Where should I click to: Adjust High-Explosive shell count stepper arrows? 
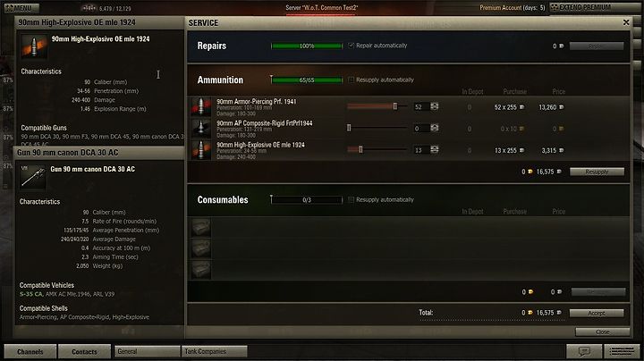click(434, 150)
